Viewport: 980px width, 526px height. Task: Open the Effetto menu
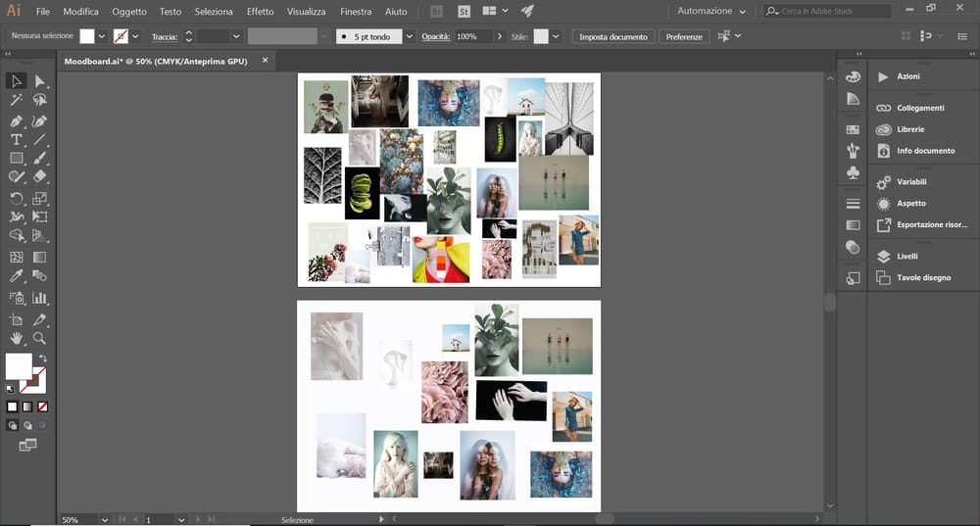(x=260, y=11)
